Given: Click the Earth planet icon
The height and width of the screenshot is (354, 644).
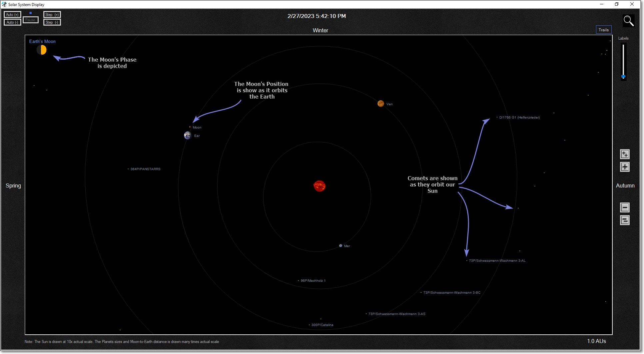Looking at the screenshot, I should tap(188, 136).
